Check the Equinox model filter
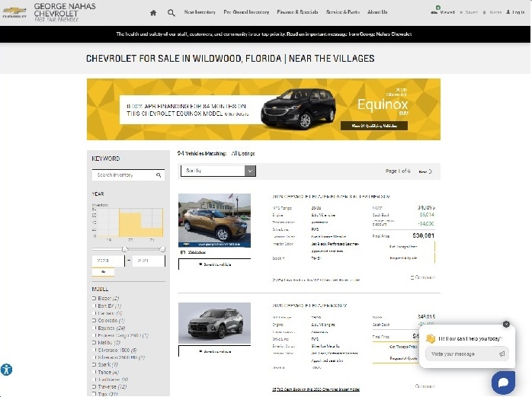The height and width of the screenshot is (397, 532). click(x=94, y=328)
